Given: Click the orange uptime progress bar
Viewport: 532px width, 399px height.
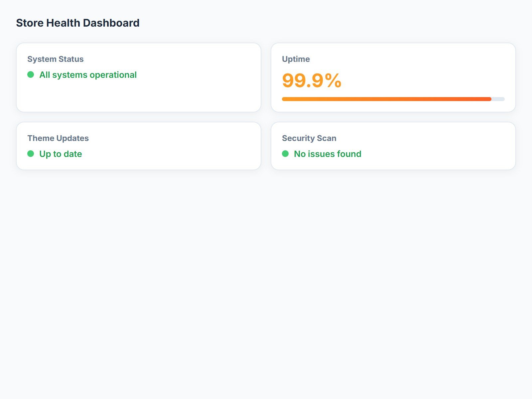Looking at the screenshot, I should 387,99.
